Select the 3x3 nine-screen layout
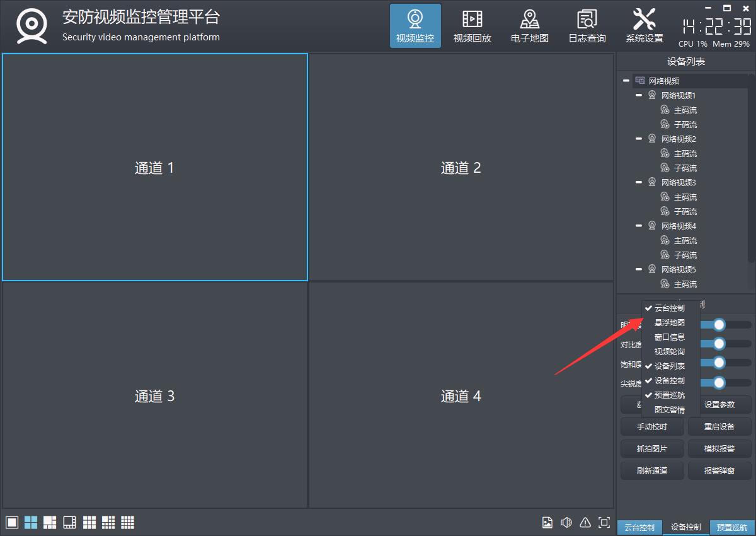The height and width of the screenshot is (536, 756). tap(89, 522)
